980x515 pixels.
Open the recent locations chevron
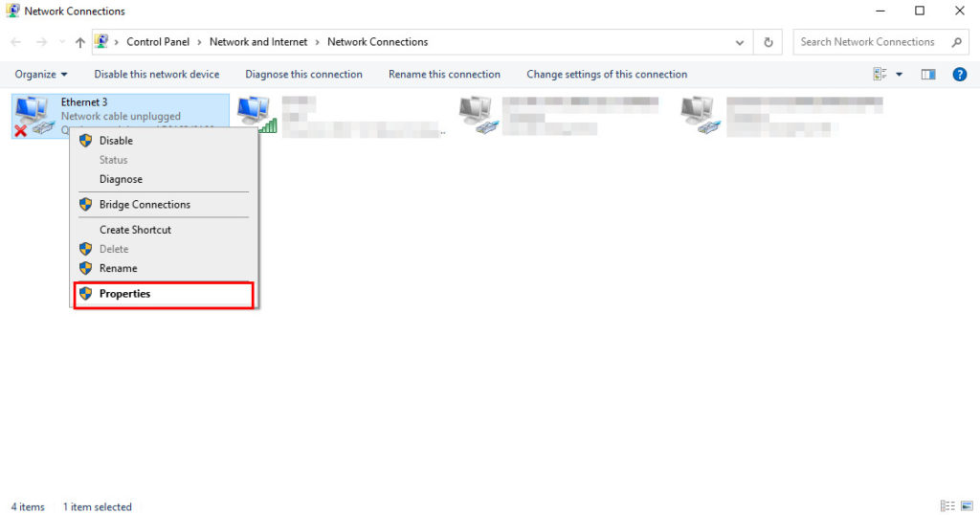pos(62,42)
